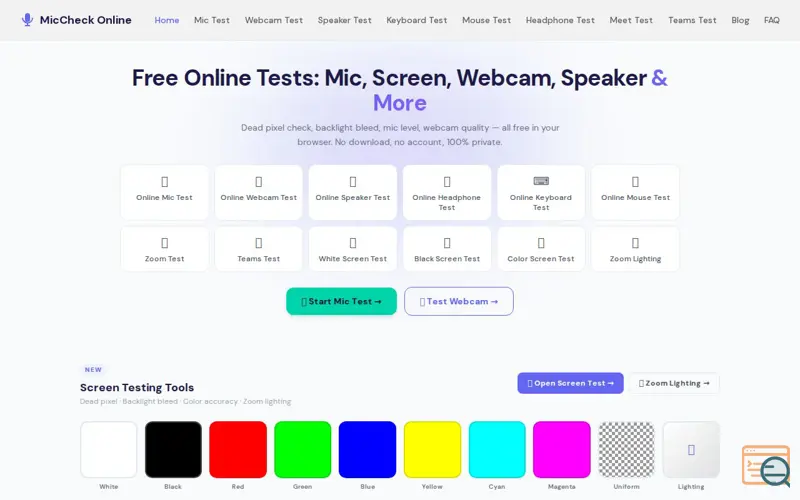
Task: Select the White screen color swatch
Action: [109, 449]
